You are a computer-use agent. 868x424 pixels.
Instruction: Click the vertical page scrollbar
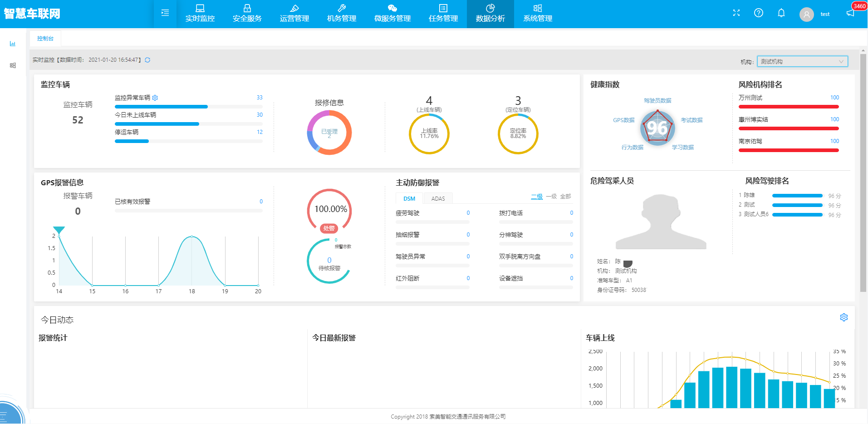point(863,173)
